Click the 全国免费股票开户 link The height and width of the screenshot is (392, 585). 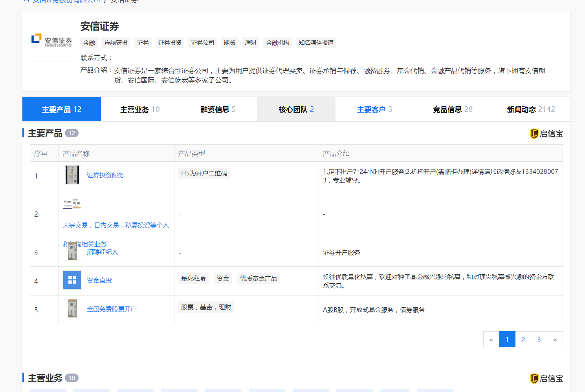(112, 309)
